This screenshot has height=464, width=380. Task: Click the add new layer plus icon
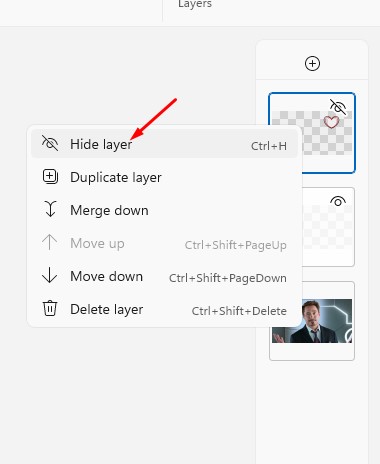click(312, 63)
